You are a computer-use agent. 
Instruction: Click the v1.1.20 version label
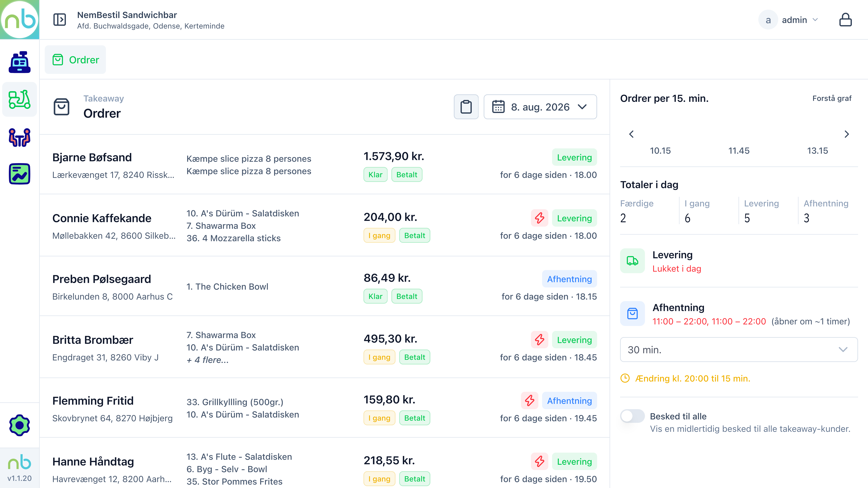click(20, 478)
